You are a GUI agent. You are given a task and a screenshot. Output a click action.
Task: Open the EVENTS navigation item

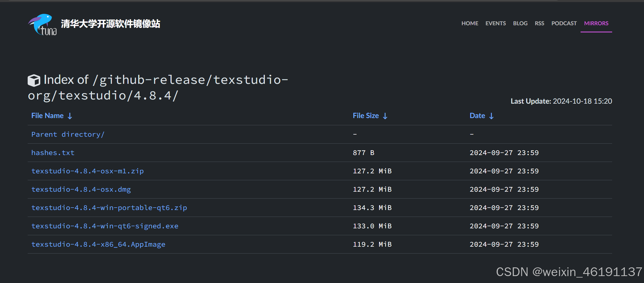click(495, 23)
